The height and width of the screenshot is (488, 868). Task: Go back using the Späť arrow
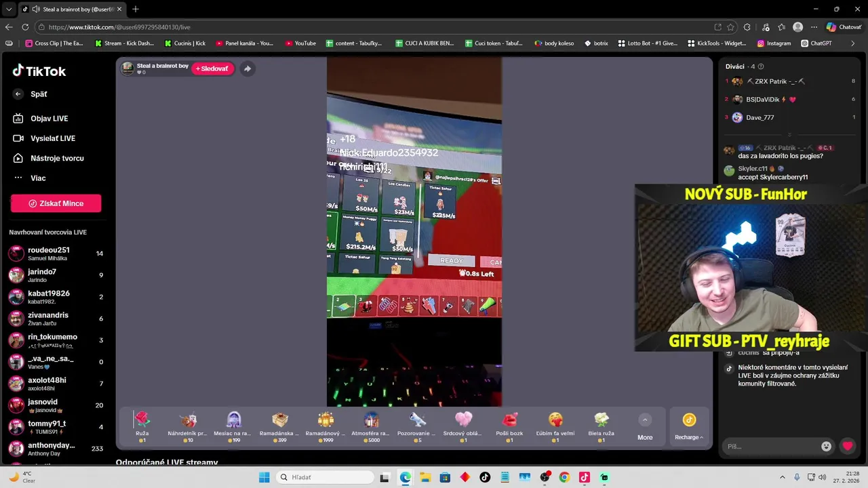coord(18,94)
